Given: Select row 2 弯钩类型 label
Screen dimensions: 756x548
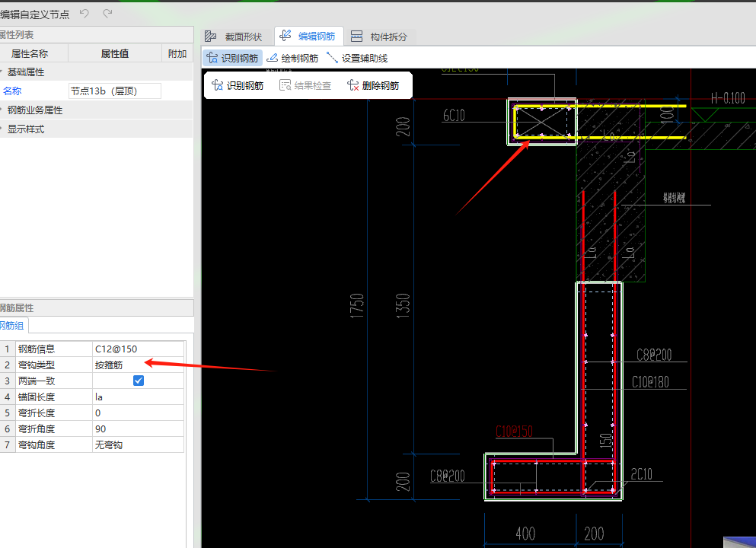Looking at the screenshot, I should pyautogui.click(x=37, y=365).
